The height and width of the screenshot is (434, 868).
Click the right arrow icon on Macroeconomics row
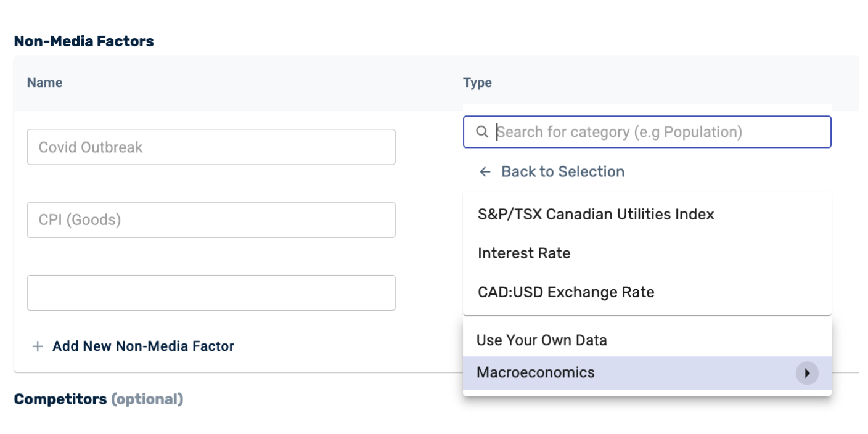pos(808,373)
